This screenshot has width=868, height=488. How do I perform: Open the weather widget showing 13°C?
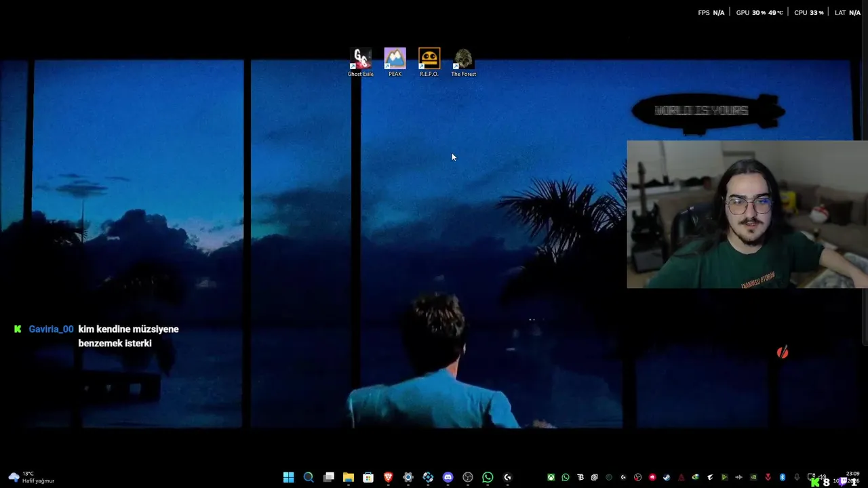pyautogui.click(x=31, y=477)
